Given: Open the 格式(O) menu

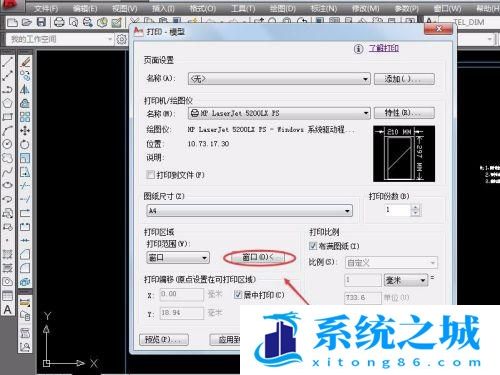Looking at the screenshot, I should (x=203, y=8).
